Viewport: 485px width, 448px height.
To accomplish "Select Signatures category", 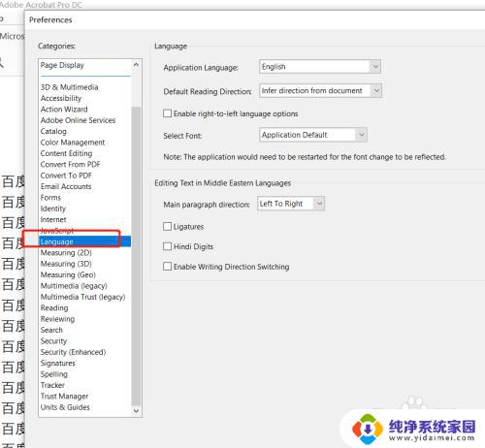I will coord(57,363).
